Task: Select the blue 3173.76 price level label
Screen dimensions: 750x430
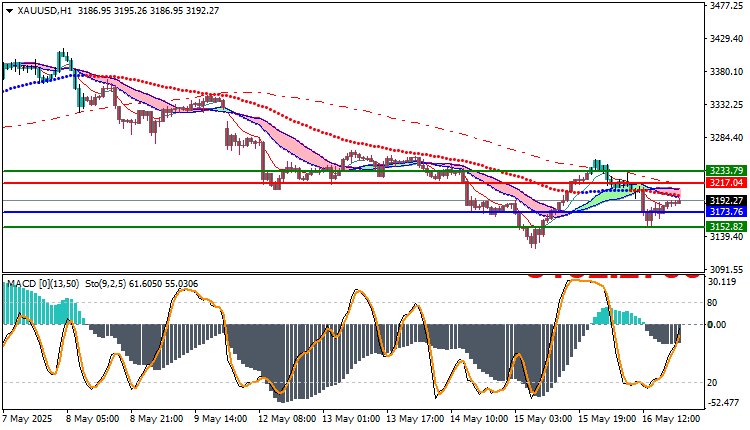Action: (727, 211)
